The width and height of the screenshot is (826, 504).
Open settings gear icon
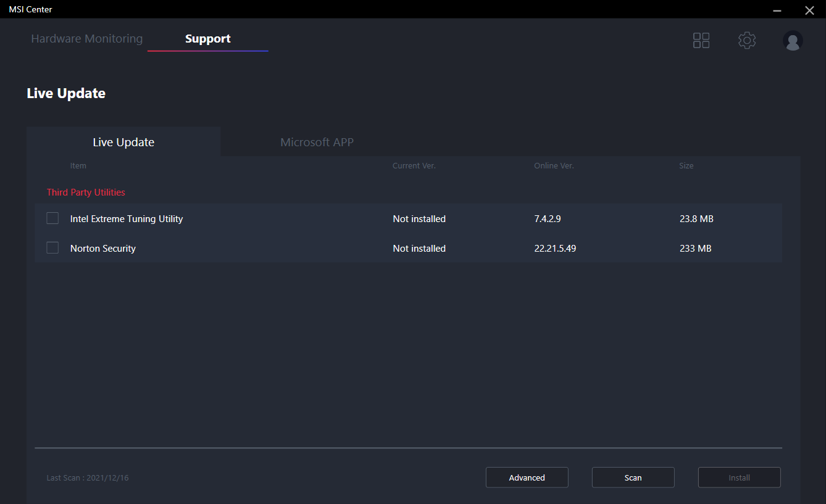point(747,41)
